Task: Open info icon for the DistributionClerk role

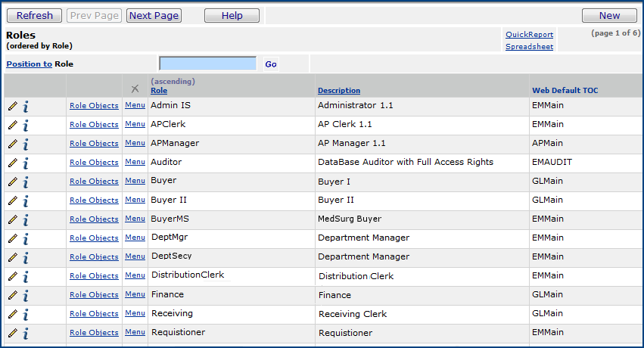Action: 25,276
